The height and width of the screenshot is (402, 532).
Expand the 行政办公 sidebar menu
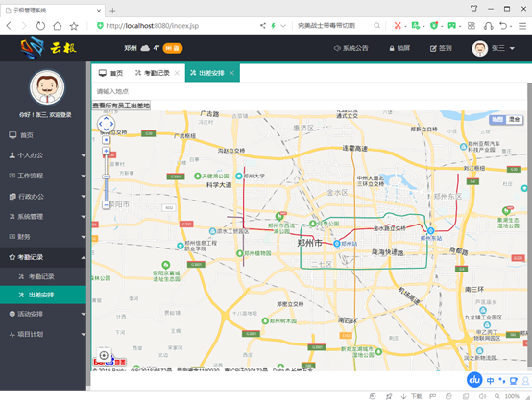[43, 197]
